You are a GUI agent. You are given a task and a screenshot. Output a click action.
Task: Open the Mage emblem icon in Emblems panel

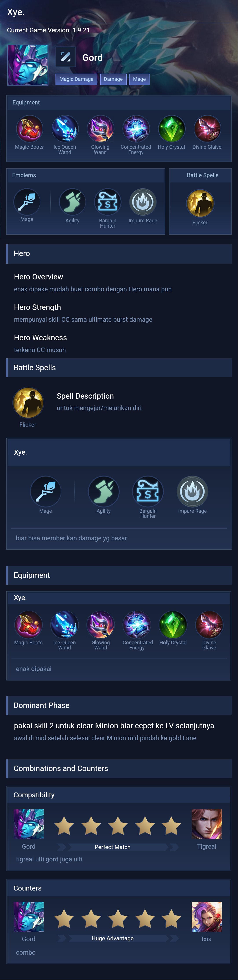tap(27, 202)
